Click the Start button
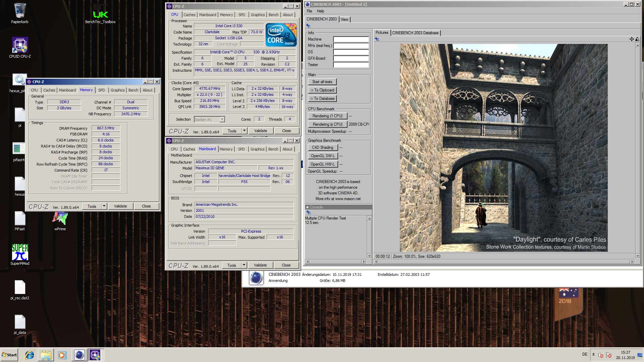Screen dimensions: 644x362 9,355
